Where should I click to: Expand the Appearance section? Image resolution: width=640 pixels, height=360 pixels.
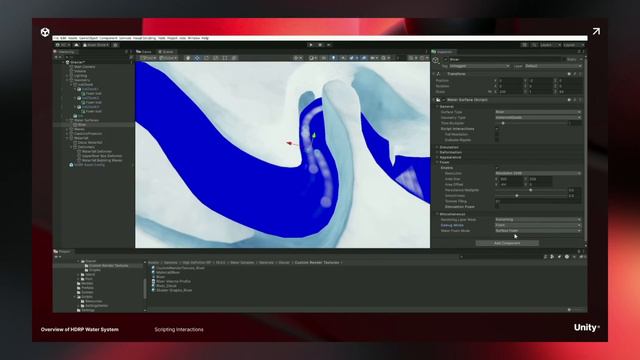(437, 157)
